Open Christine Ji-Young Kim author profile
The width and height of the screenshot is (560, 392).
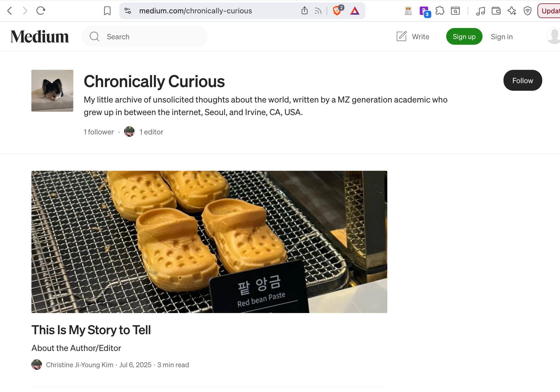click(x=80, y=365)
